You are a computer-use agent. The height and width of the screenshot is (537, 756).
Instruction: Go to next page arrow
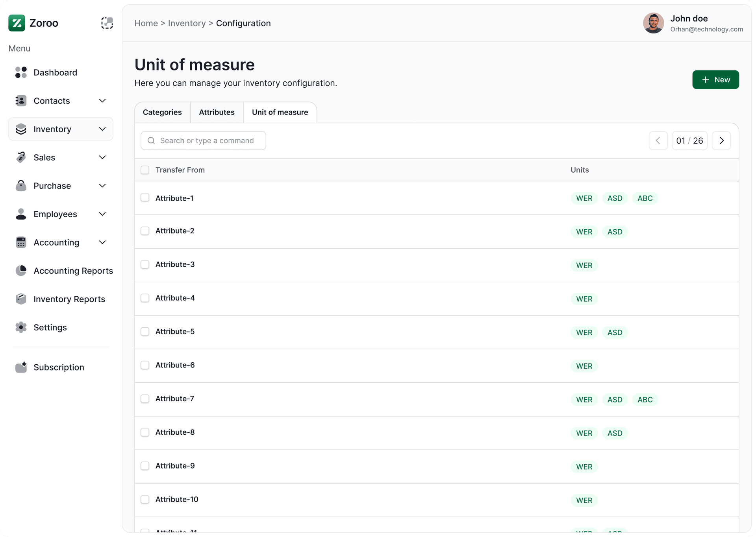click(x=721, y=141)
